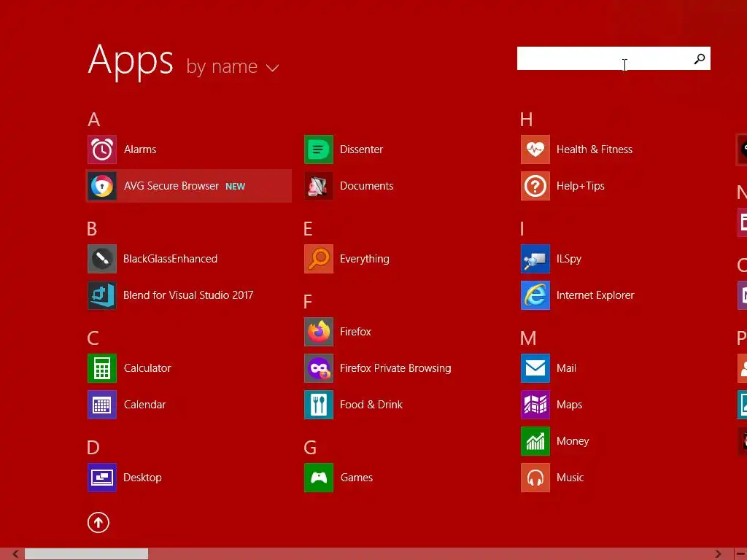Open the Money tile icon
747x560 pixels.
tap(535, 441)
